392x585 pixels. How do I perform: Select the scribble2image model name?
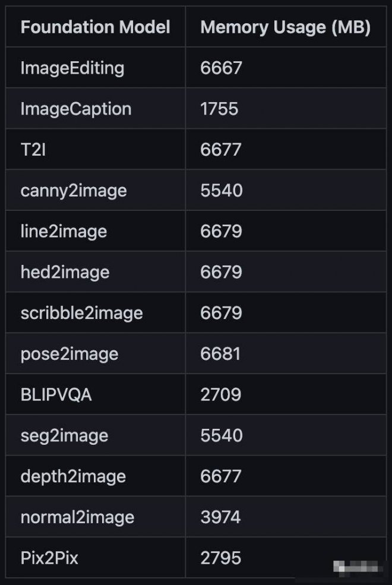81,313
